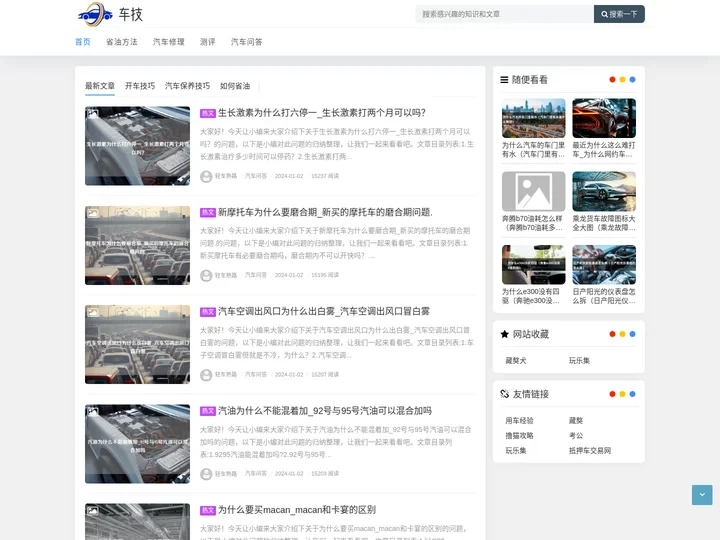720x540 pixels.
Task: Click 热文 badge on 汽油 article
Action: click(208, 411)
